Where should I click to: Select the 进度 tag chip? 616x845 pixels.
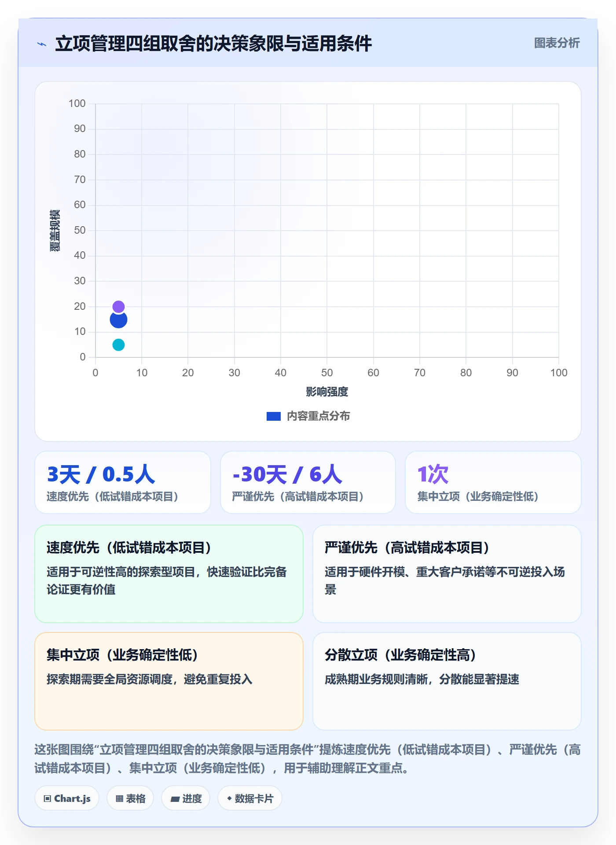(186, 798)
